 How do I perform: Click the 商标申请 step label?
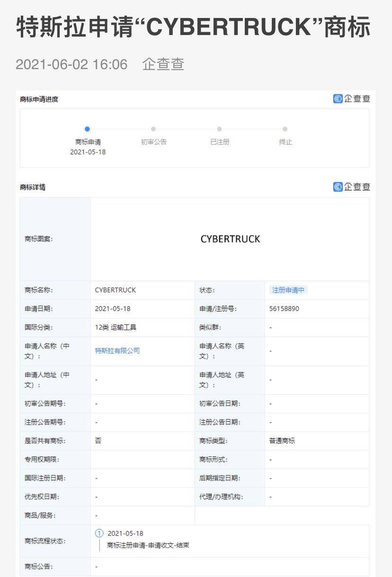[x=88, y=142]
